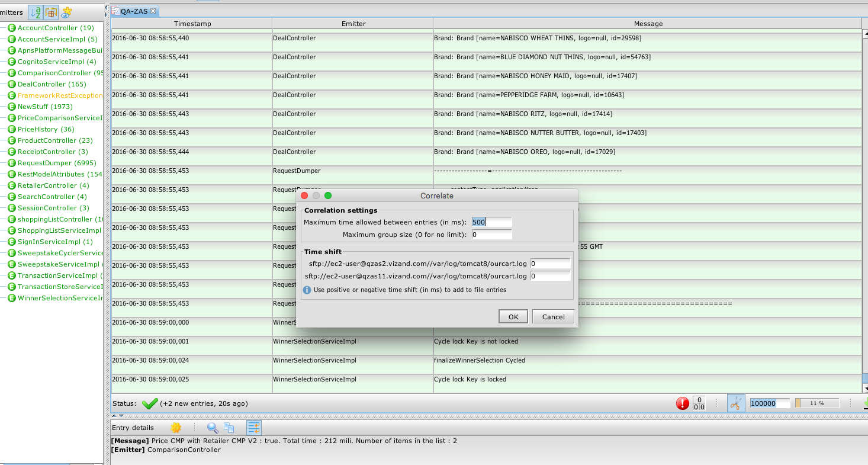
Task: Select NewStuff (1973) emitter
Action: pyautogui.click(x=45, y=107)
